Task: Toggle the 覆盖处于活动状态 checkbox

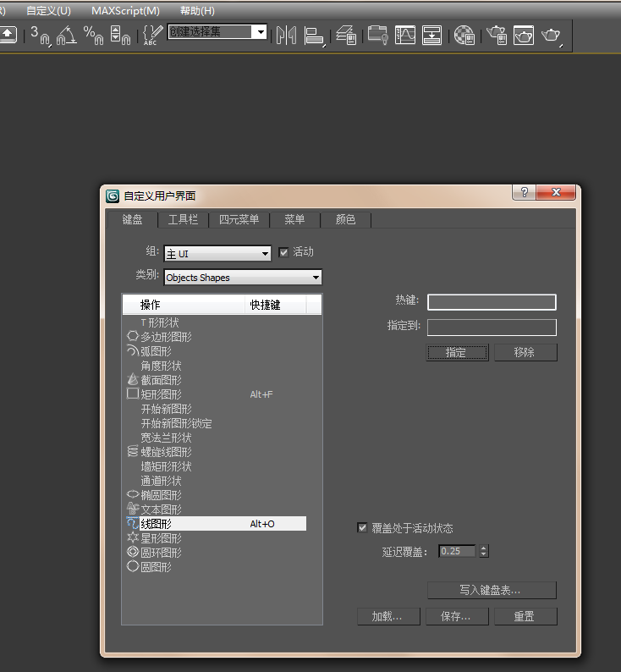Action: 362,527
